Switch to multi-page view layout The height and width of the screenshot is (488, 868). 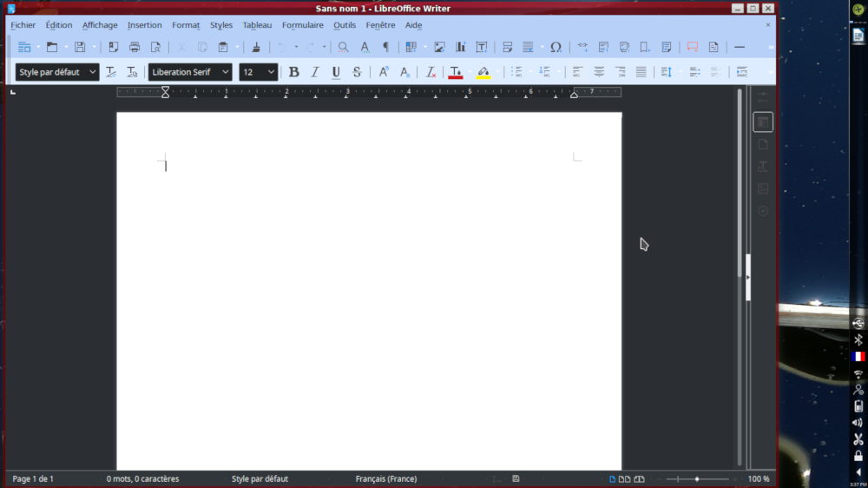pyautogui.click(x=624, y=478)
